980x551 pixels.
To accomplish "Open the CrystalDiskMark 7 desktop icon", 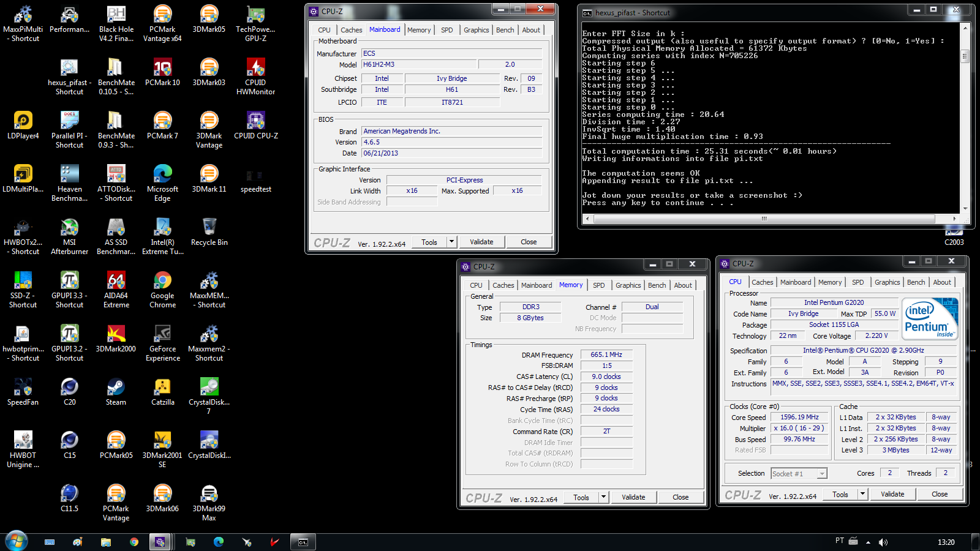I will pos(209,397).
